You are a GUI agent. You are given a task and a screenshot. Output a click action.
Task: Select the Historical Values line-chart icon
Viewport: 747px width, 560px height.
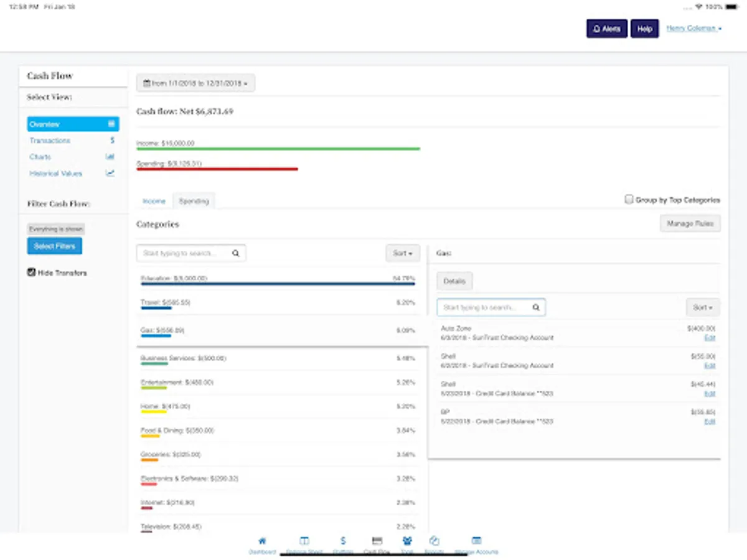110,173
